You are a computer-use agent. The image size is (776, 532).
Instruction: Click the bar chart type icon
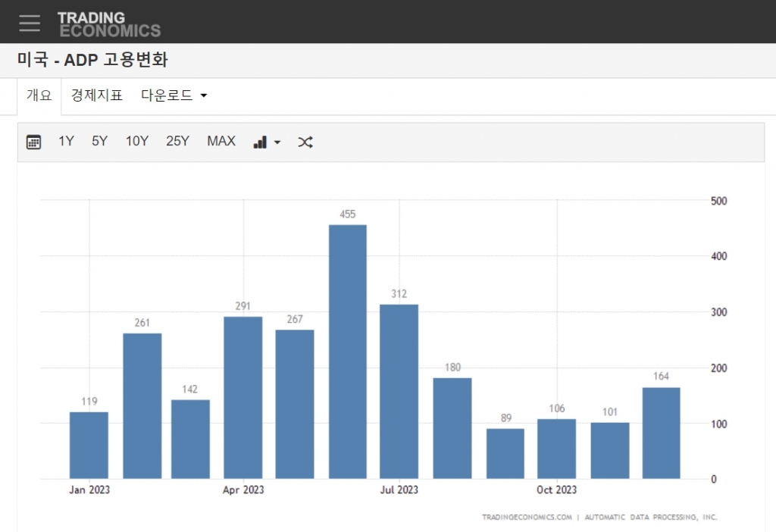tap(260, 142)
